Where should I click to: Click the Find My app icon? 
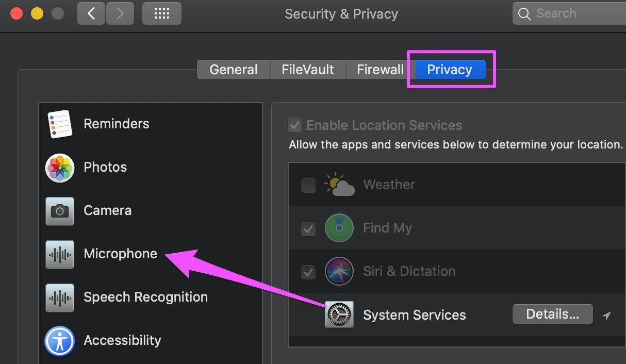pyautogui.click(x=339, y=228)
